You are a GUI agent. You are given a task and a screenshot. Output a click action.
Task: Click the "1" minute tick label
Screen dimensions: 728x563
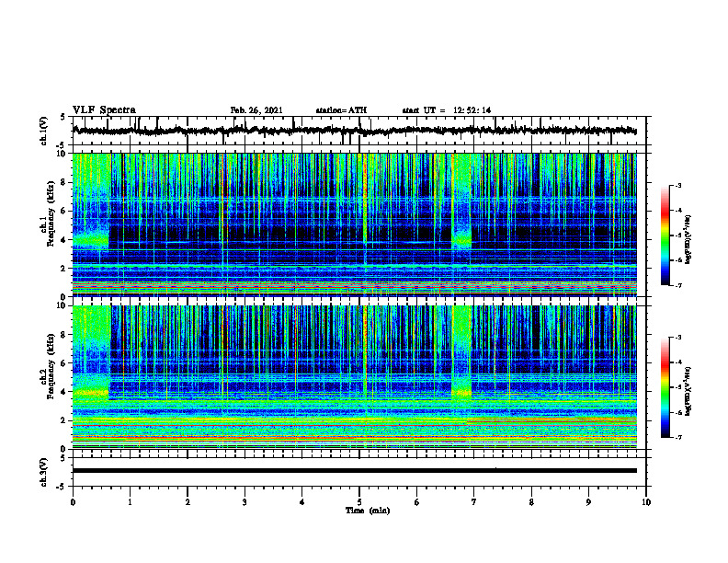click(x=130, y=502)
